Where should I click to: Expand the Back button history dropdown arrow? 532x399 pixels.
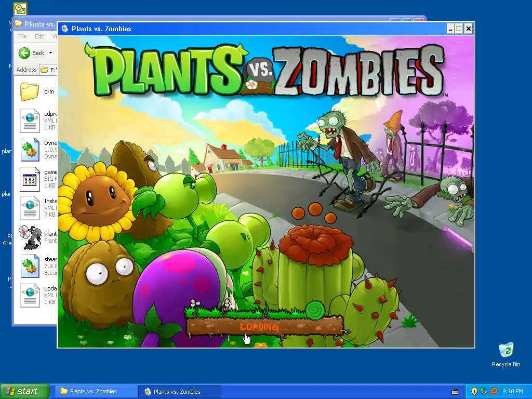(50, 53)
